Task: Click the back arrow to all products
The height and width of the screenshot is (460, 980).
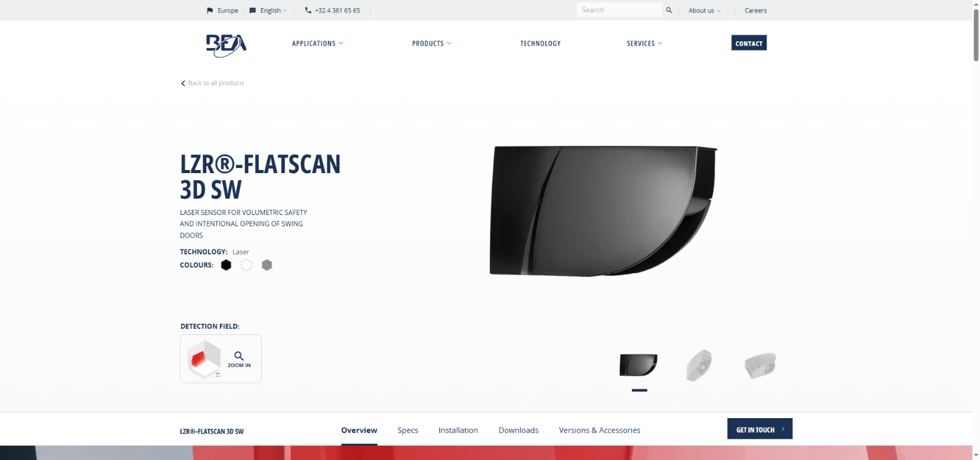Action: (x=183, y=83)
